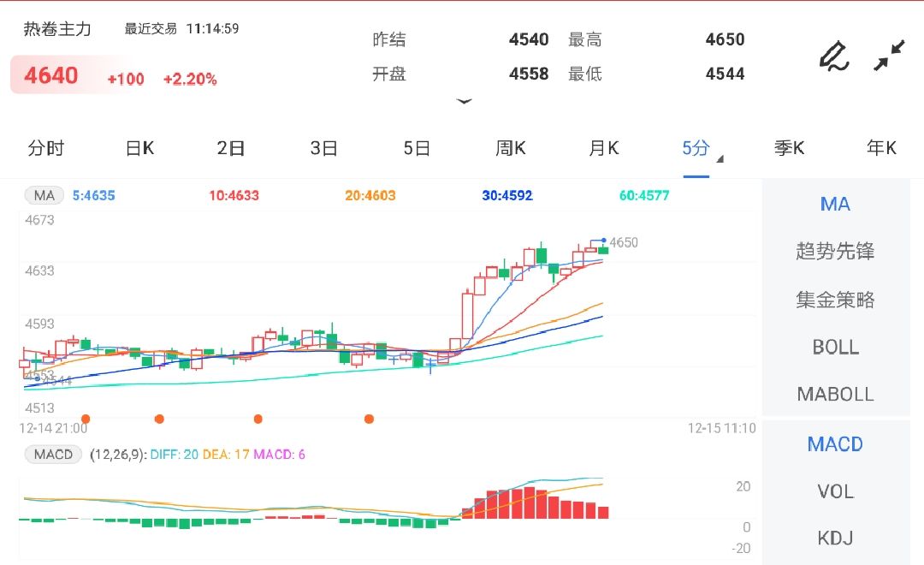The image size is (924, 565).
Task: Select MABOLL indicator
Action: pos(835,394)
